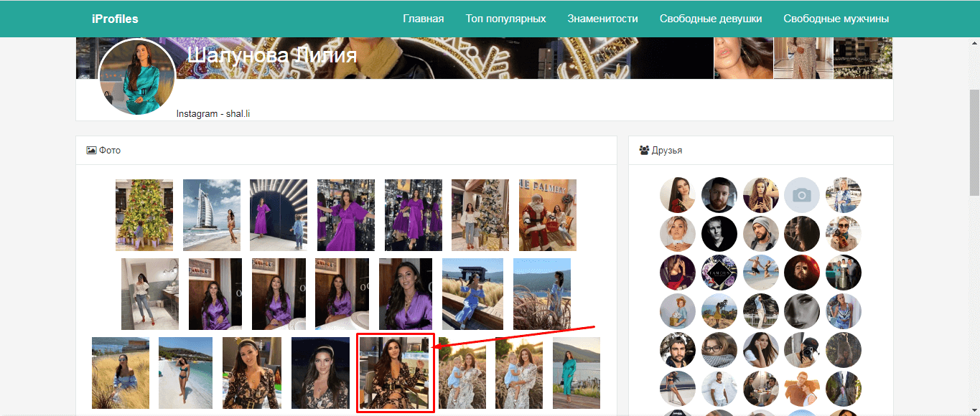
Task: Go to Топ популярных page
Action: click(505, 19)
